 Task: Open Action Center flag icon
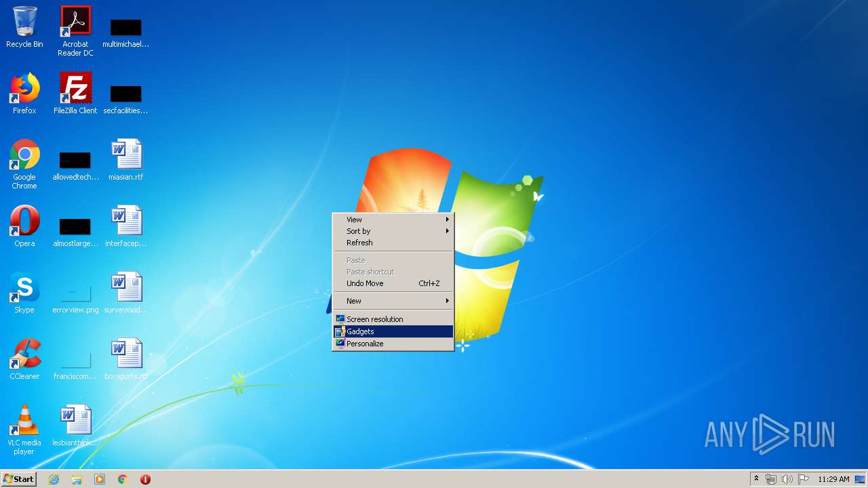(804, 479)
